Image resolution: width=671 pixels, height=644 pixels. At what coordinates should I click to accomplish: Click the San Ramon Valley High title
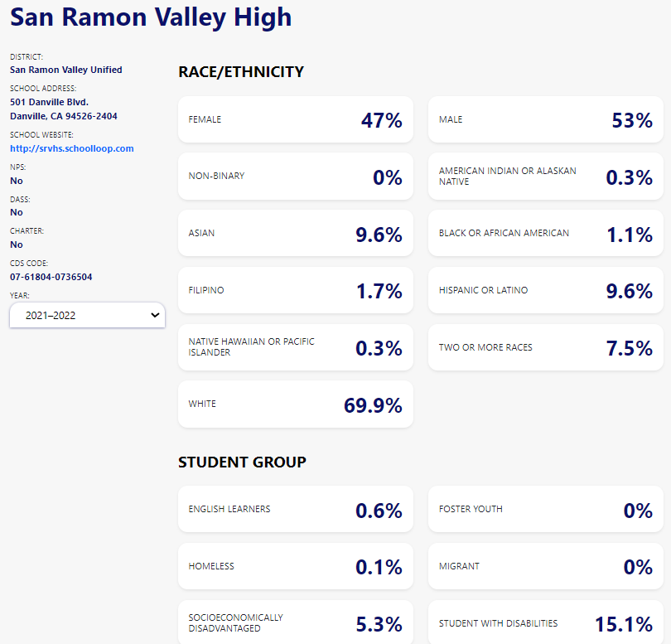pyautogui.click(x=151, y=17)
